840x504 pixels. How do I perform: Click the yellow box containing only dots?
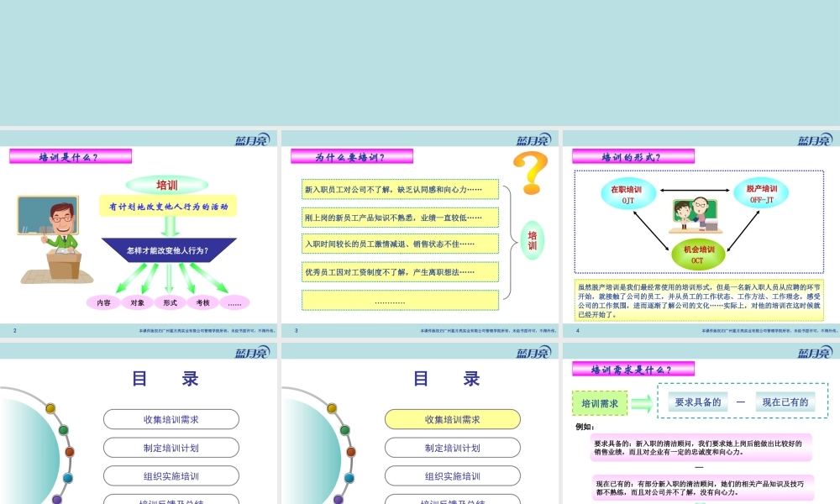click(x=400, y=301)
